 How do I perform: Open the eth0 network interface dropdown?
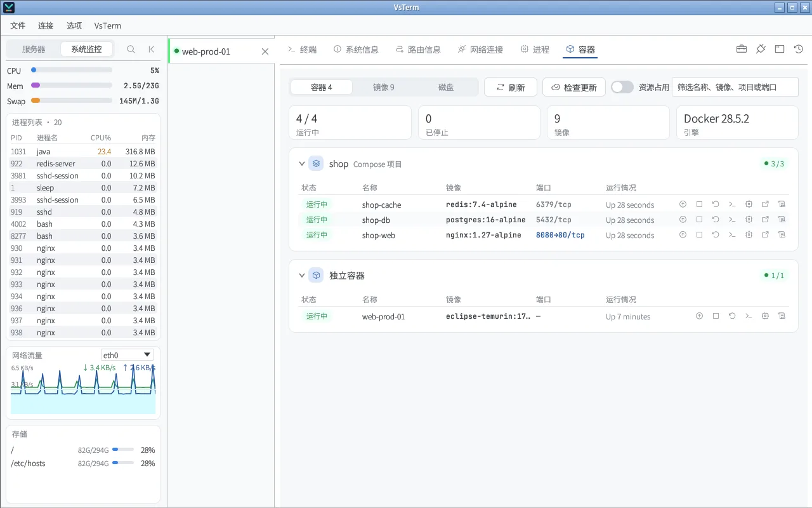point(128,355)
